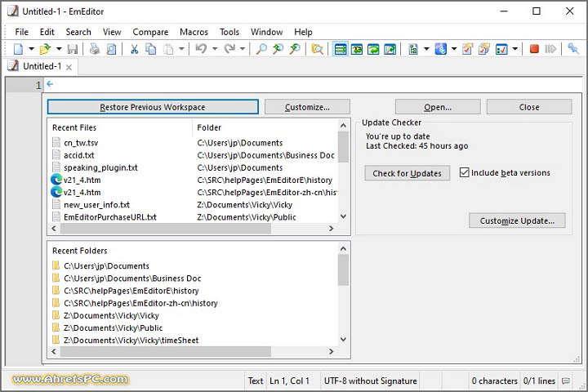The image size is (588, 392).
Task: Open the File menu
Action: [22, 33]
